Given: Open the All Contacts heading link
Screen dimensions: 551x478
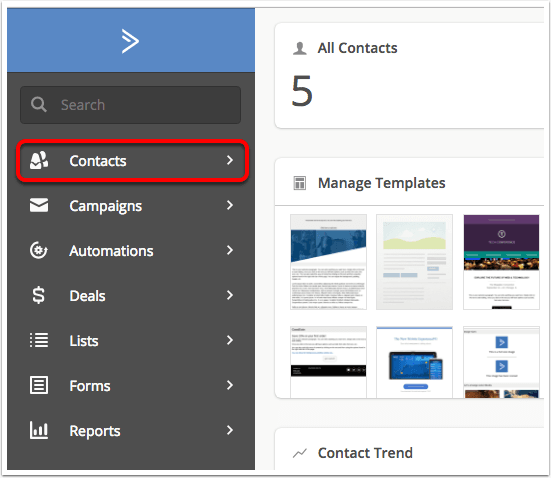Looking at the screenshot, I should point(357,48).
